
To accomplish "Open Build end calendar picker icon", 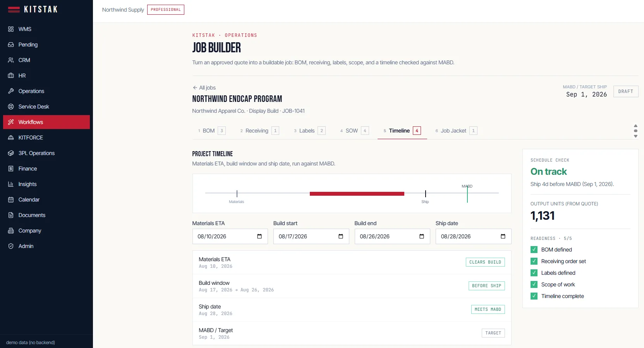I will (x=422, y=236).
